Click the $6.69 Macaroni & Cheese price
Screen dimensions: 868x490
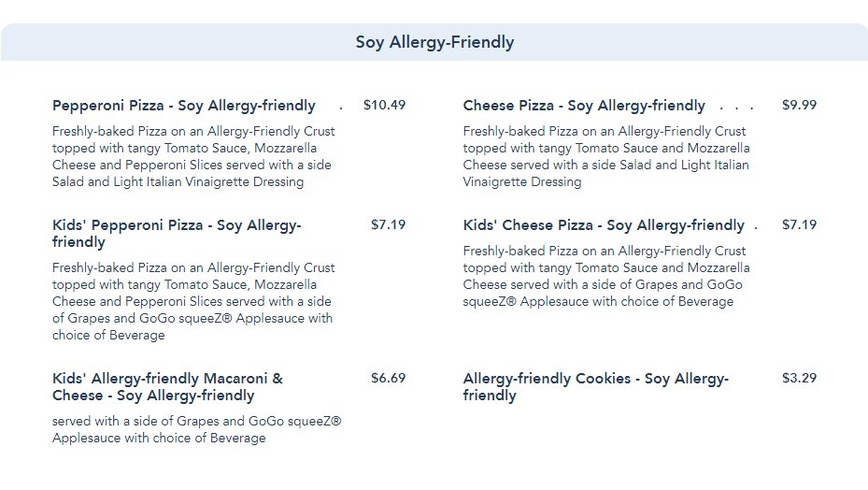coord(388,378)
